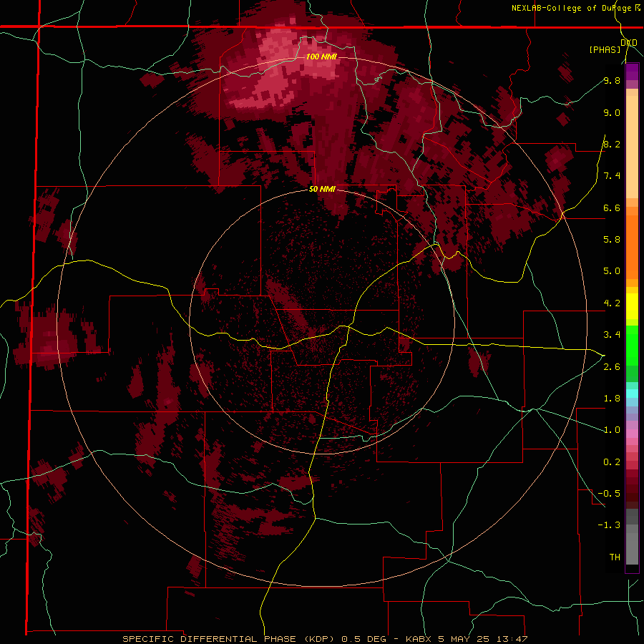The width and height of the screenshot is (644, 644).
Task: Click the 7.4 legend value
Action: click(x=612, y=176)
